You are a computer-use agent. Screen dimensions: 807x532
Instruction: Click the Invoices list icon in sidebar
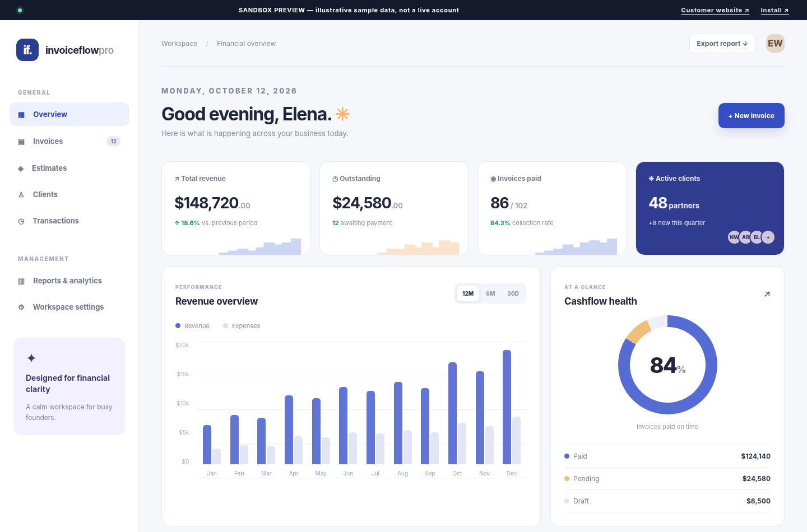tap(21, 142)
